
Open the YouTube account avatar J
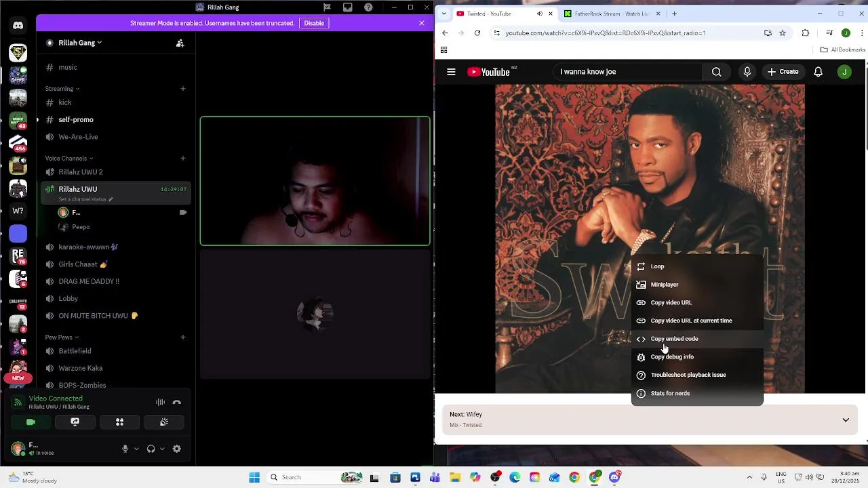point(844,72)
